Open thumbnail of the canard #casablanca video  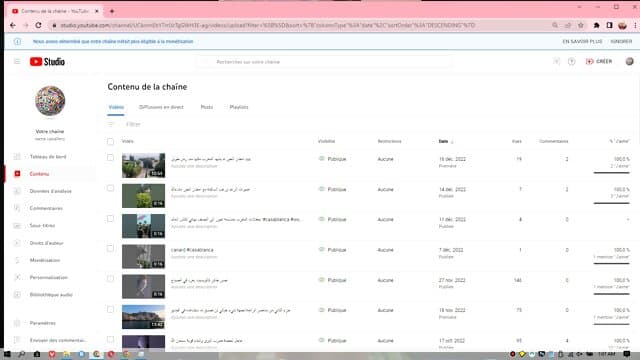(143, 256)
